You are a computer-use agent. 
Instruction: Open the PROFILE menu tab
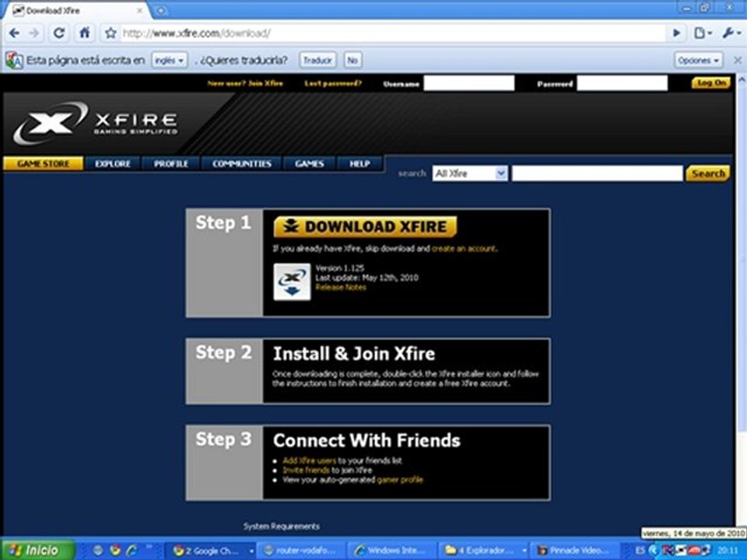click(171, 164)
